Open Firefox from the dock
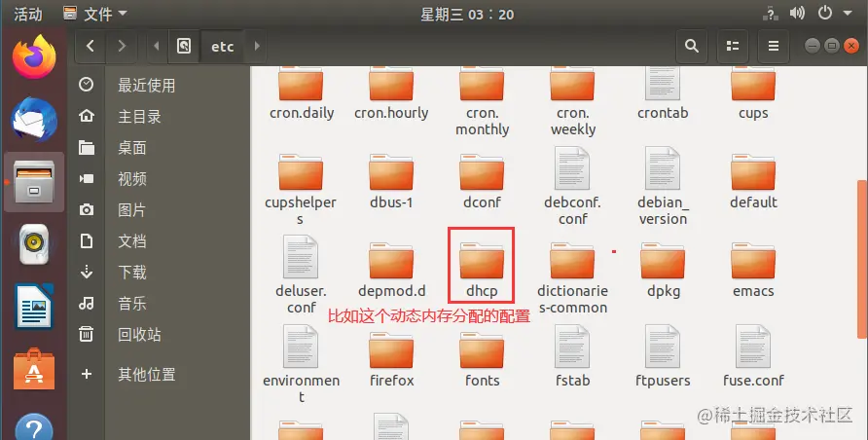The width and height of the screenshot is (868, 440). click(x=34, y=57)
